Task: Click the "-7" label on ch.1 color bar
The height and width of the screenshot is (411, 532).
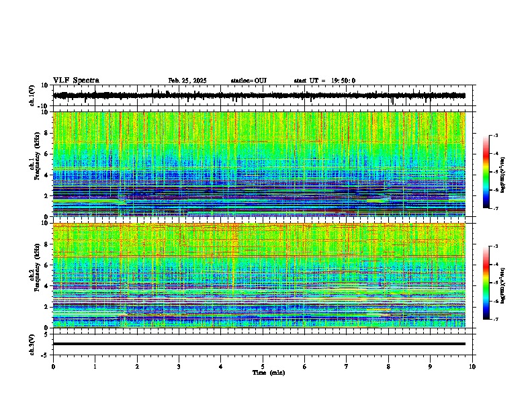Action: point(496,208)
